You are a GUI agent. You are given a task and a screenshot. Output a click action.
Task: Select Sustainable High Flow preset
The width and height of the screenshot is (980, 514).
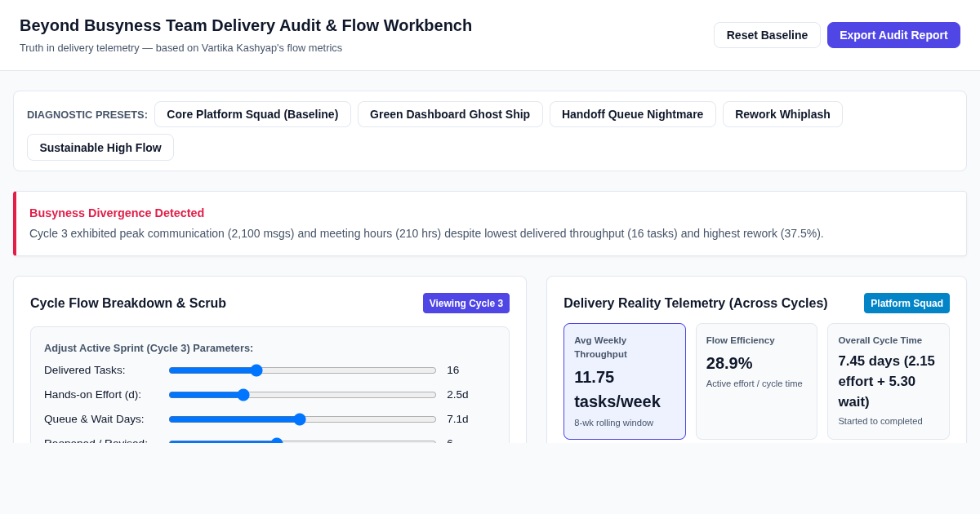click(100, 148)
